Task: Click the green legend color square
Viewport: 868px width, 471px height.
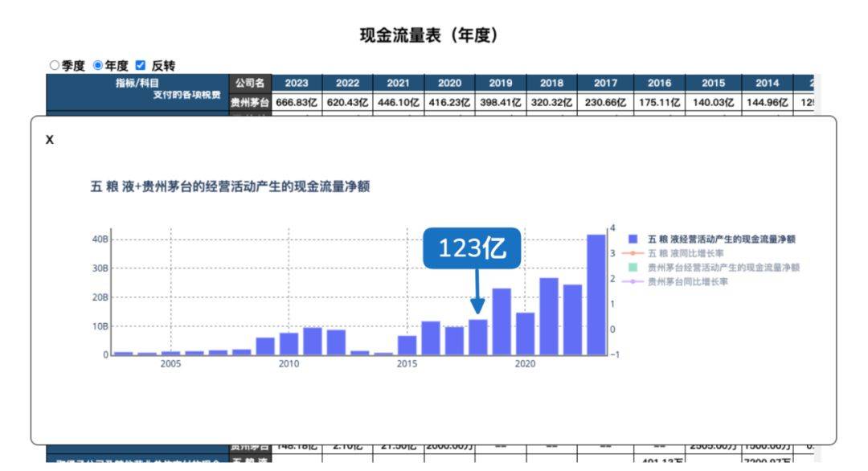Action: click(633, 268)
